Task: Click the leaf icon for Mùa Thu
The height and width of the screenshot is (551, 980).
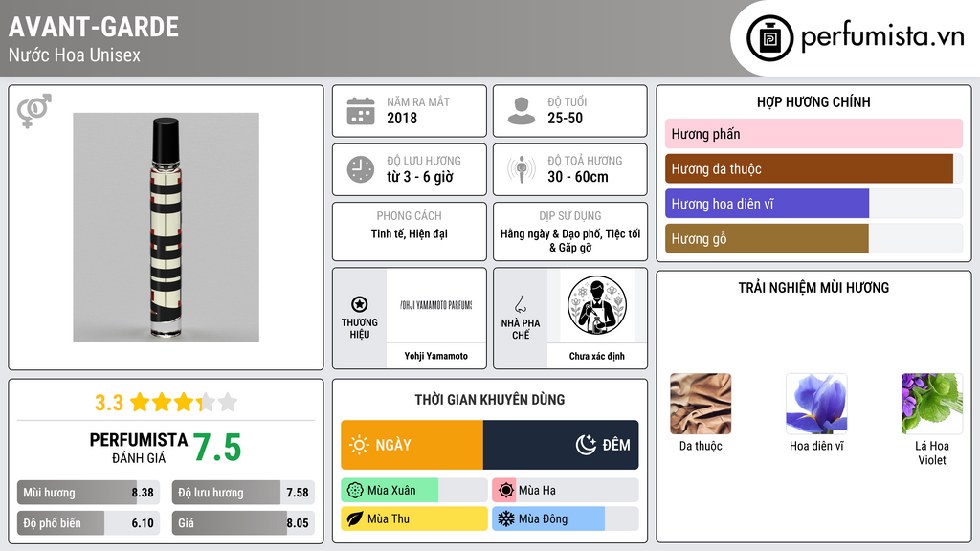Action: pos(355,518)
